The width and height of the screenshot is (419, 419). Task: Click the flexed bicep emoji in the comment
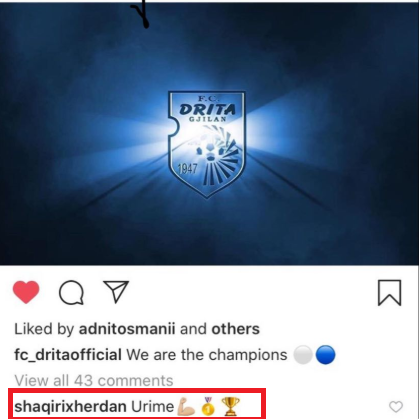(x=185, y=407)
